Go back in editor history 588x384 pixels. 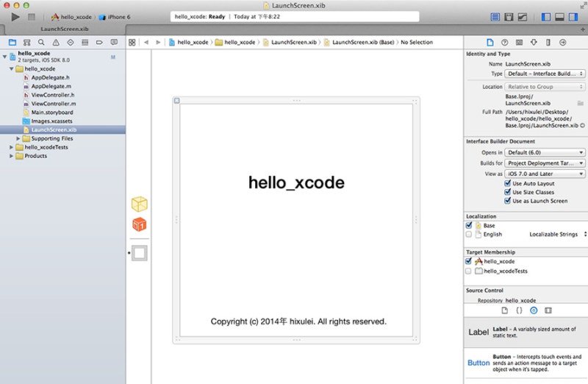146,43
